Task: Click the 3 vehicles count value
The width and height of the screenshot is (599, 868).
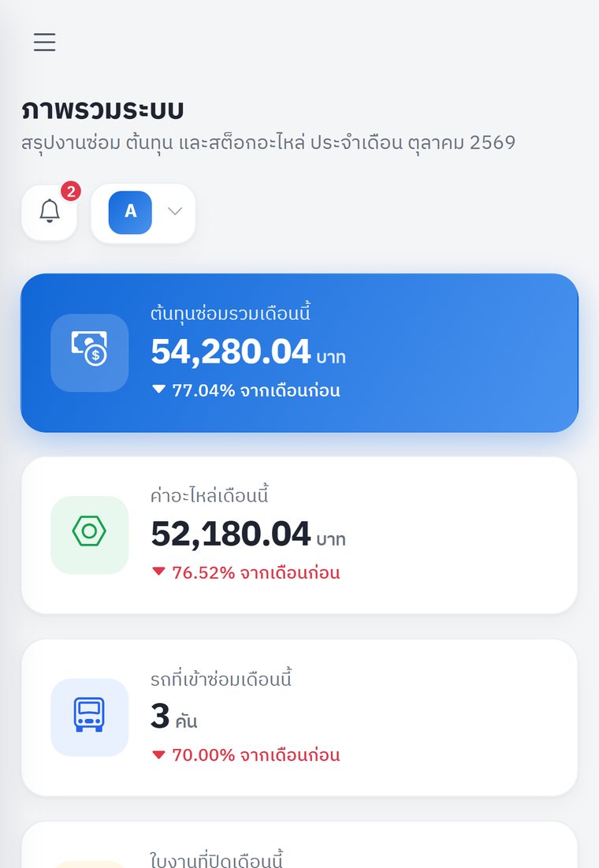Action: 174,716
